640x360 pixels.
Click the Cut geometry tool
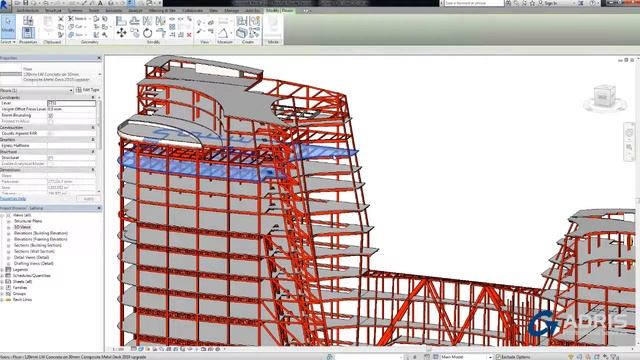pyautogui.click(x=76, y=27)
